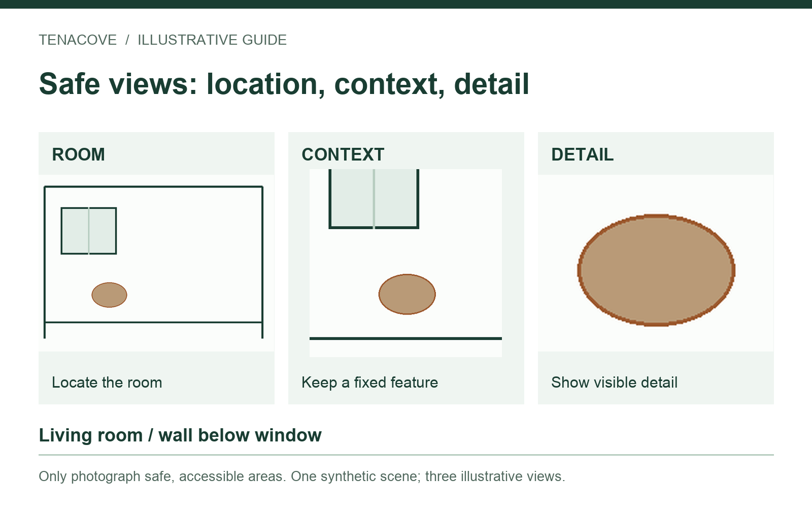Click the window in the ROOM illustration
This screenshot has height=508, width=812.
pos(89,231)
